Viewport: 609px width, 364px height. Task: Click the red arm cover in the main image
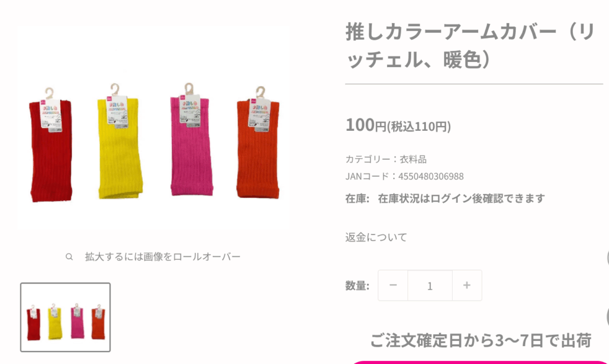click(x=51, y=146)
